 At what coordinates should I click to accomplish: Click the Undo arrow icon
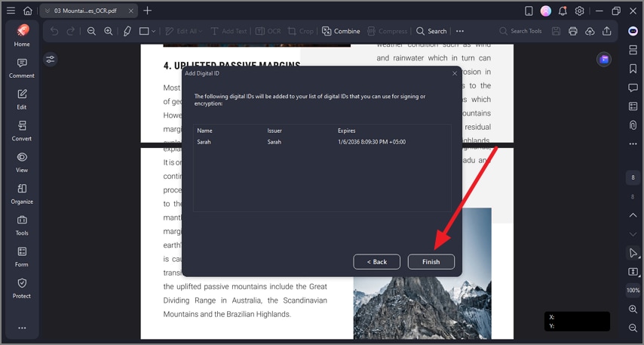coord(54,31)
